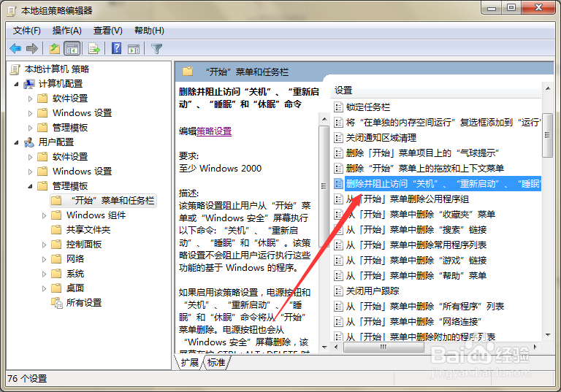Viewport: 561px width, 392px height.
Task: Click the folder icon beside 共享文件夹
Action: [56, 230]
